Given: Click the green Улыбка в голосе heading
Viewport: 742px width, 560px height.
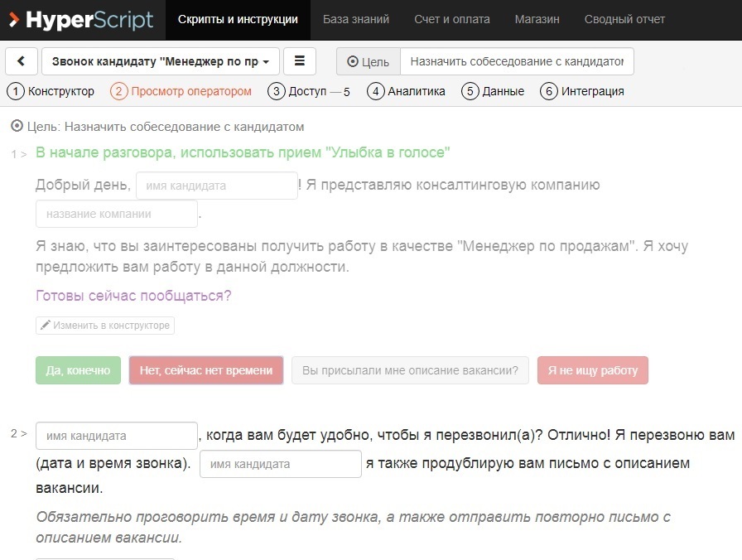Looking at the screenshot, I should click(x=243, y=152).
